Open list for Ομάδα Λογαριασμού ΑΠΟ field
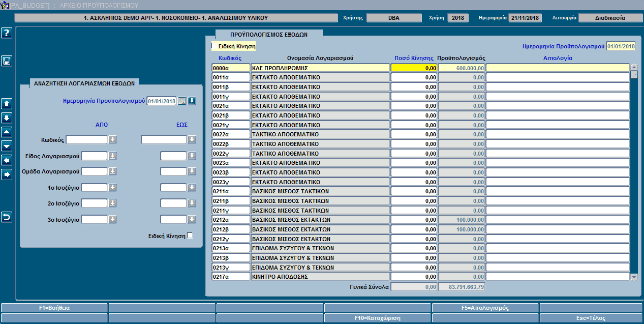 pos(113,171)
